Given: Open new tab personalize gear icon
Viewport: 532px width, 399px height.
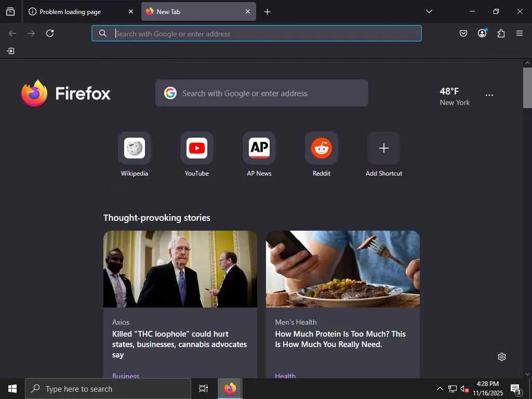Looking at the screenshot, I should tap(502, 357).
